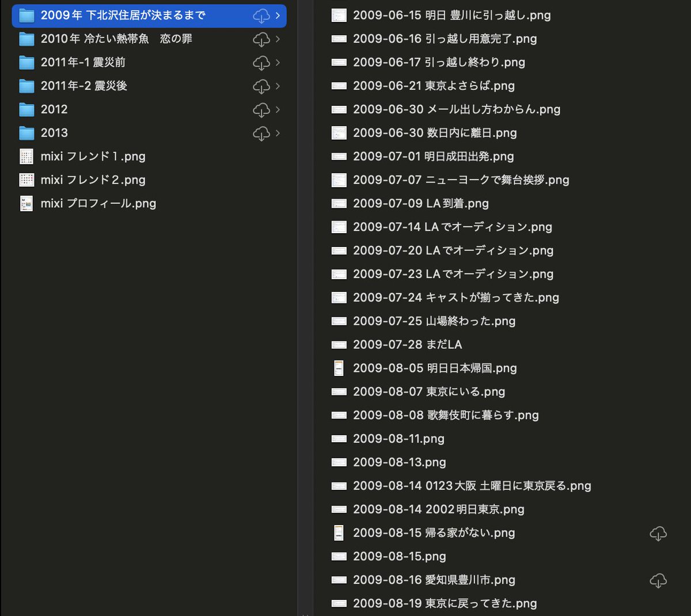Click the file icon of 2009-07-07 ニューヨークで舞台挨拶.png
The image size is (691, 616).
click(339, 180)
